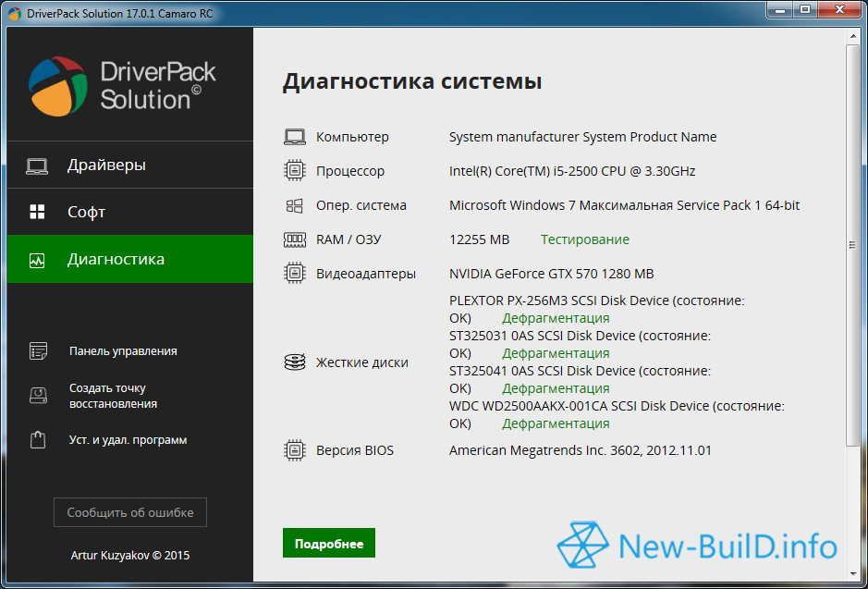Screen dimensions: 868x589
Task: Click the Сообщить об ошибке button
Action: (x=130, y=512)
